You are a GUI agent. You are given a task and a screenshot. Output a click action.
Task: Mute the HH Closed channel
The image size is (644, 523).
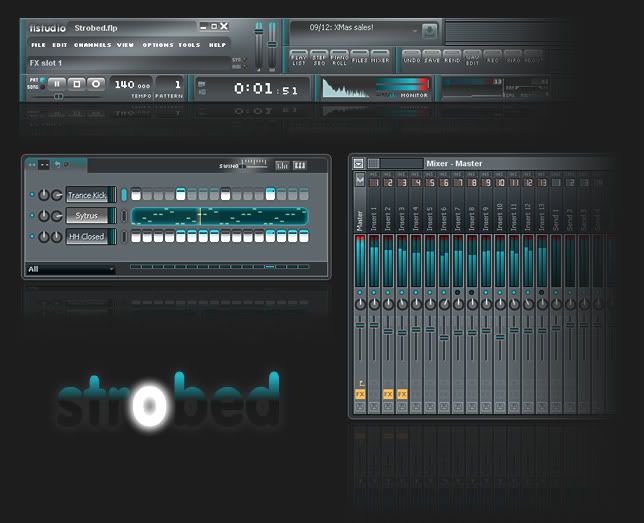[x=32, y=236]
